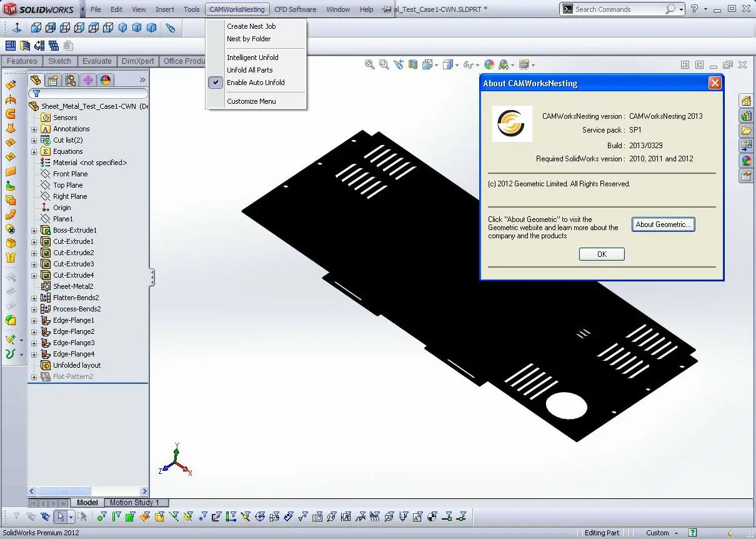Click the DimXpertManager crosshair tab icon
The image size is (756, 539).
[x=88, y=80]
